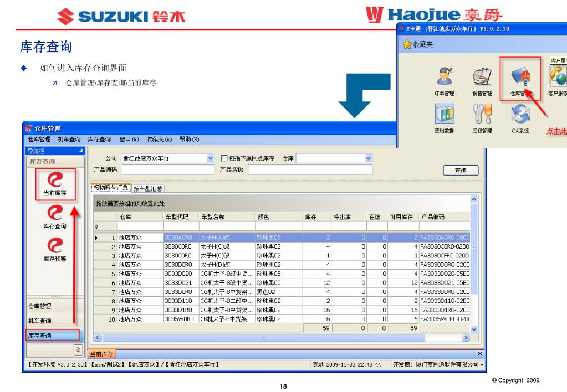Select cell CB机太子-8中货架 in row 10
The image size is (567, 392).
tap(227, 319)
